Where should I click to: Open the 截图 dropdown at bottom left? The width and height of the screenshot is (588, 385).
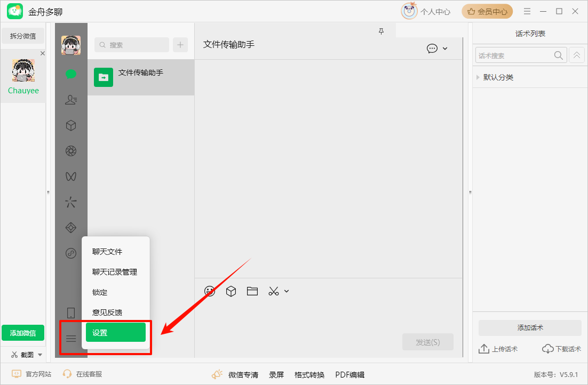click(x=40, y=355)
